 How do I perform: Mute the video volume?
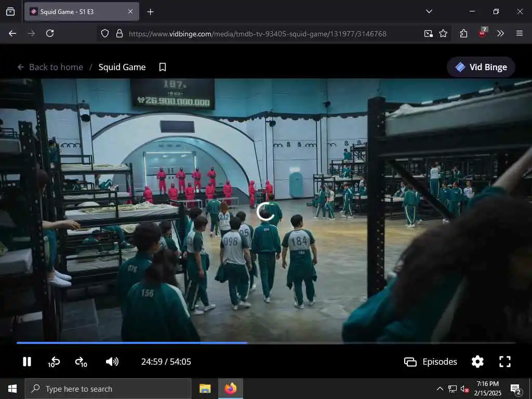point(112,362)
